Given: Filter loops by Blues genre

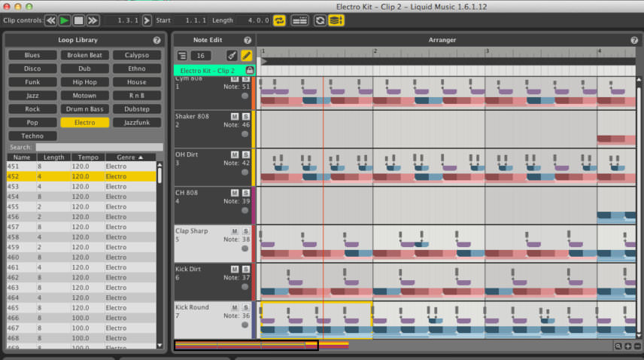Looking at the screenshot, I should tap(32, 55).
